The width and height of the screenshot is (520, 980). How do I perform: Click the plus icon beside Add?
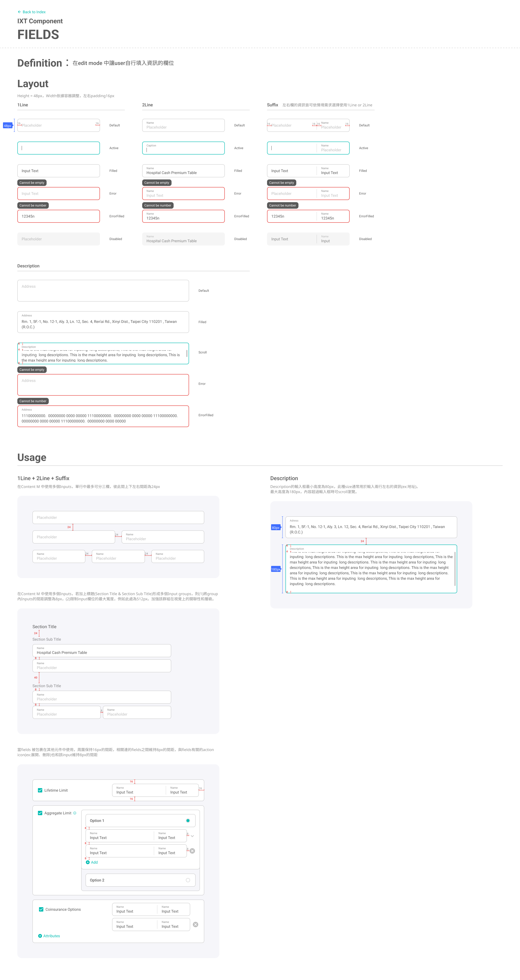88,862
